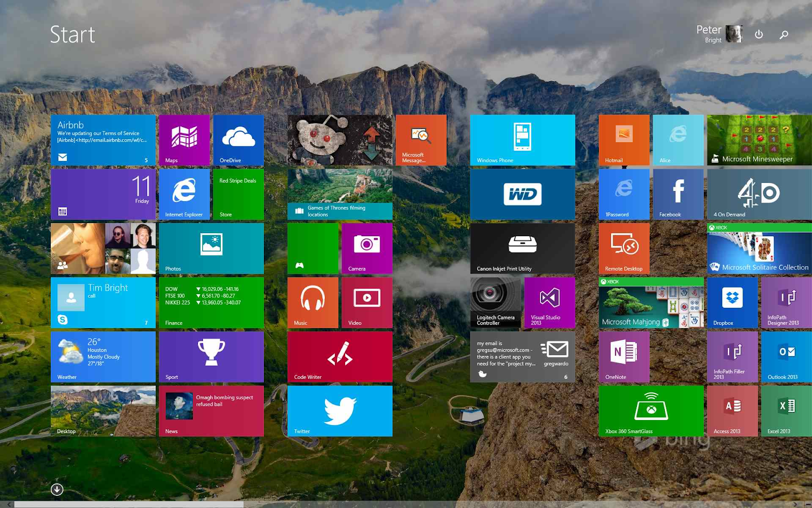This screenshot has width=812, height=508.
Task: Open the green Games controller tile
Action: coord(313,248)
